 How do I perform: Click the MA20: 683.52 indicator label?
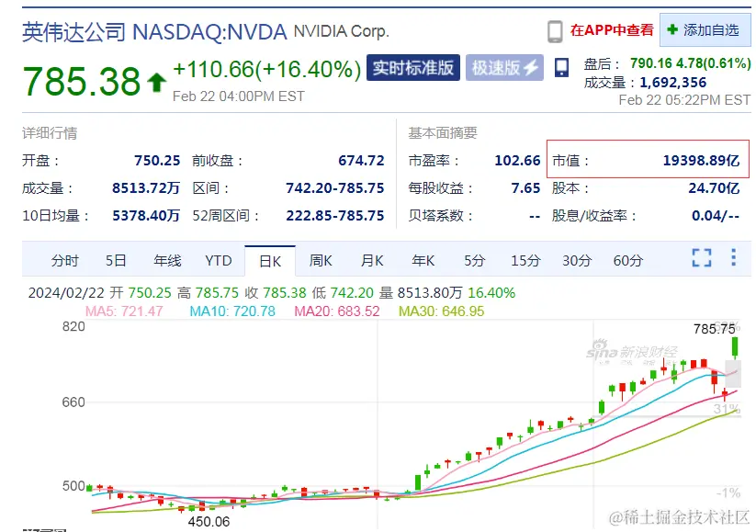[337, 311]
